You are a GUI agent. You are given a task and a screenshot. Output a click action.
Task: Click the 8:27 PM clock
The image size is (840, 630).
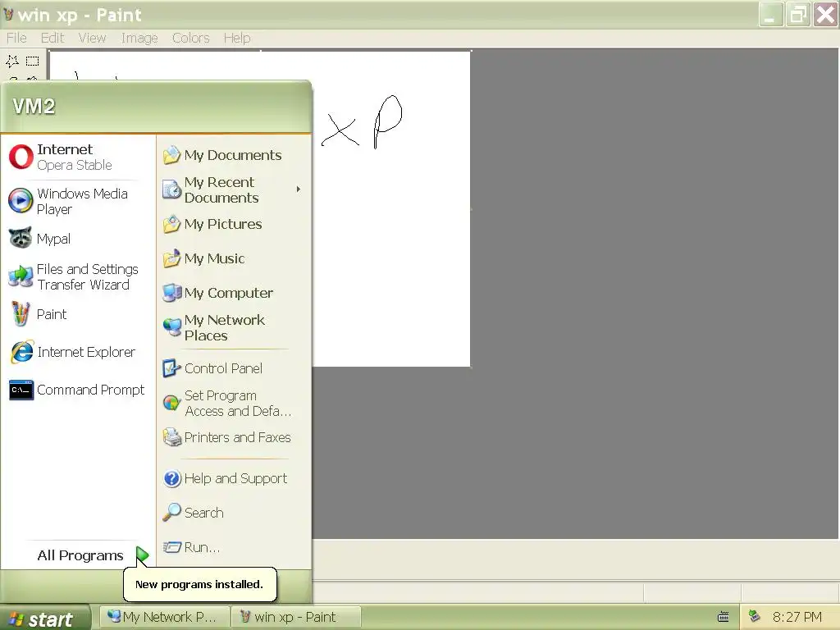[x=797, y=617]
